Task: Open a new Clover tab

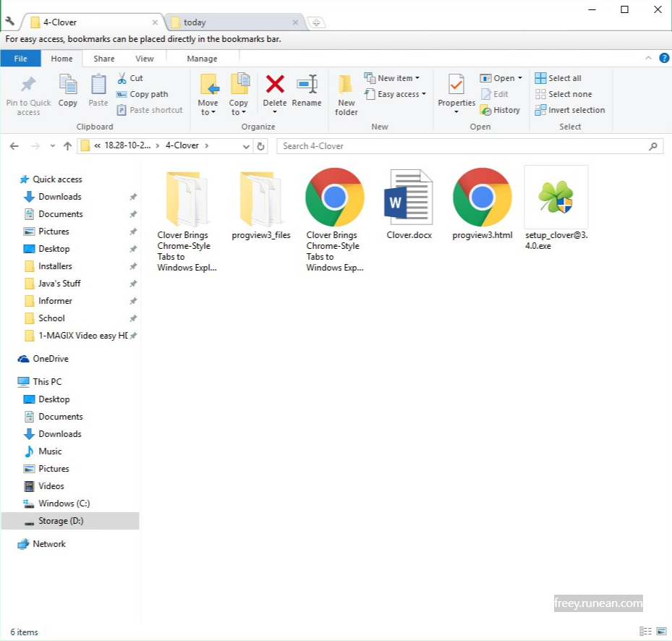Action: tap(316, 22)
